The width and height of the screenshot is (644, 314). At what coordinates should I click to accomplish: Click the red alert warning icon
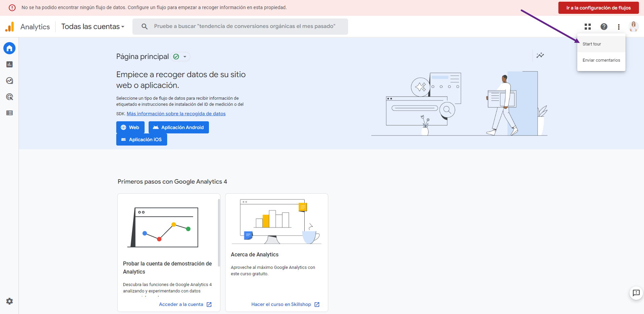[x=12, y=7]
